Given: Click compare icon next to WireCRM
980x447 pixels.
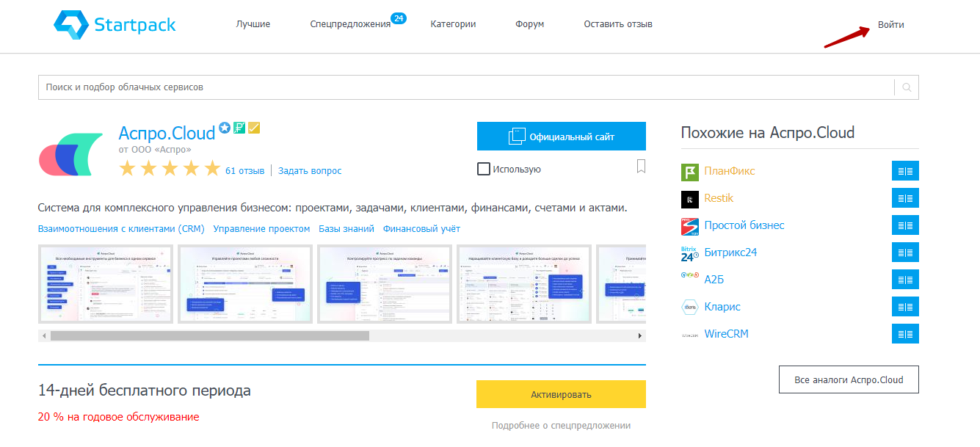Looking at the screenshot, I should (x=905, y=334).
